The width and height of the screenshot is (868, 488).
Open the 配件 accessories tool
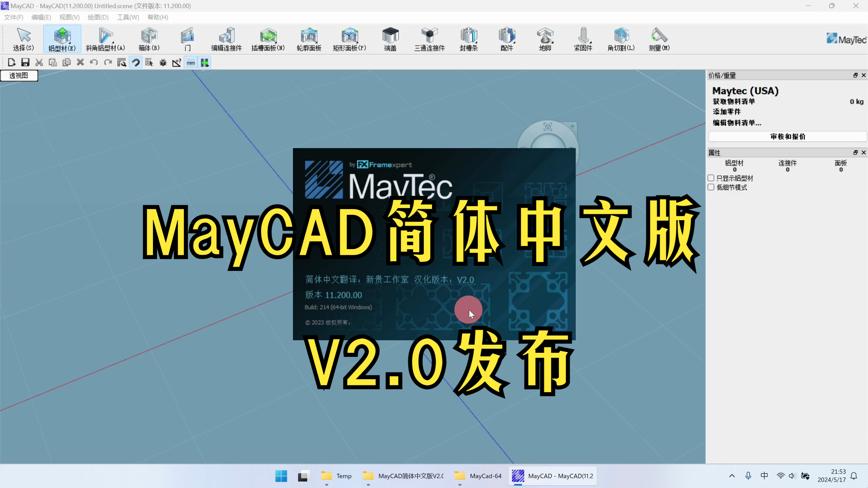[507, 39]
